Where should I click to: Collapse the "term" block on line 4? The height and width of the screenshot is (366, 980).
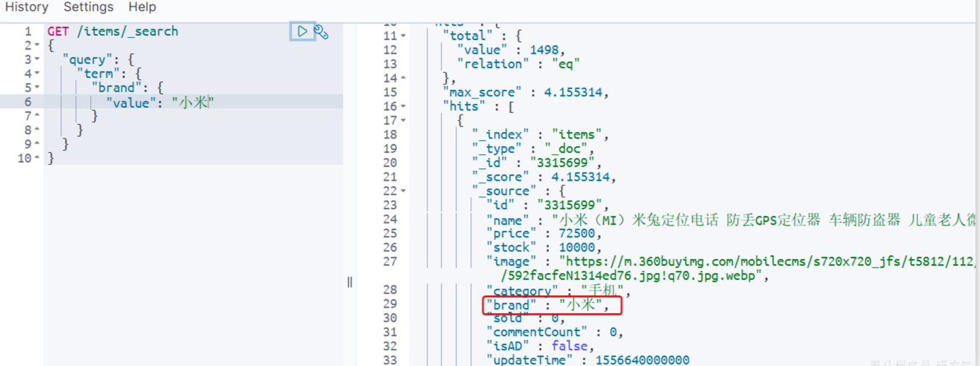coord(37,74)
